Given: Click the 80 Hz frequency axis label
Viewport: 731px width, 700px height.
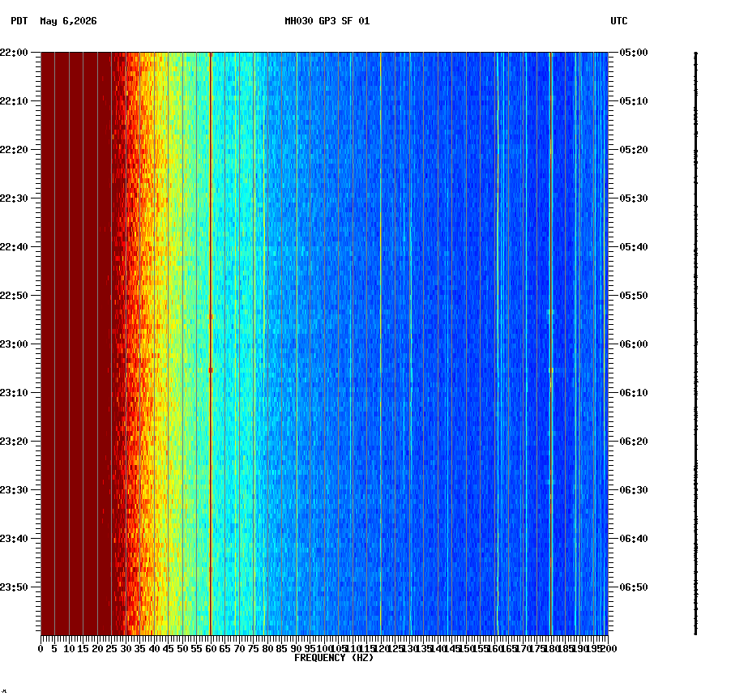Looking at the screenshot, I should (267, 648).
